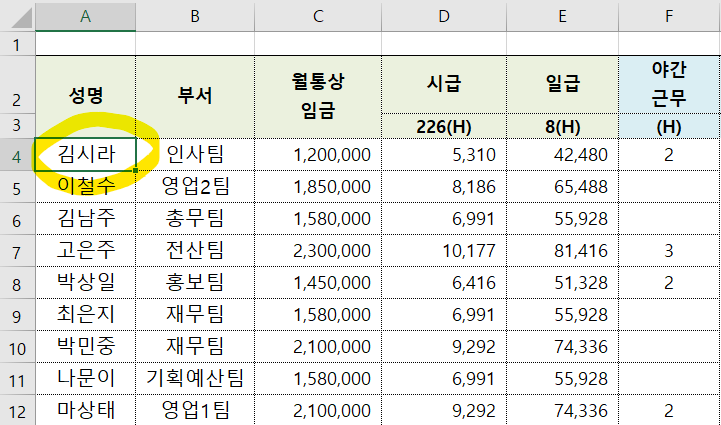Select the cell containing 마상태
The width and height of the screenshot is (721, 425).
(86, 410)
